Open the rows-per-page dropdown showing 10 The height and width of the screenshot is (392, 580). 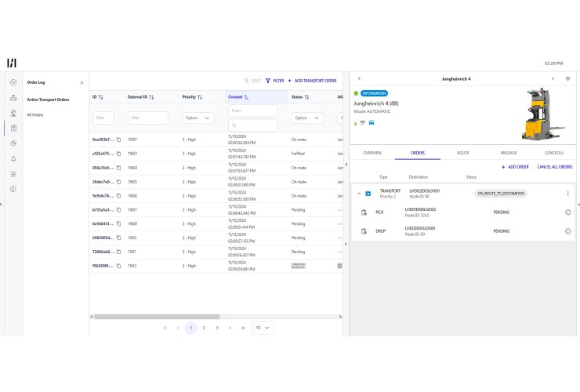click(263, 328)
